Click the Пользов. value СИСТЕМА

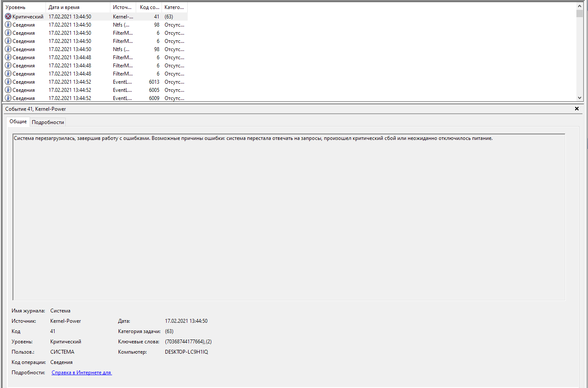coord(62,352)
